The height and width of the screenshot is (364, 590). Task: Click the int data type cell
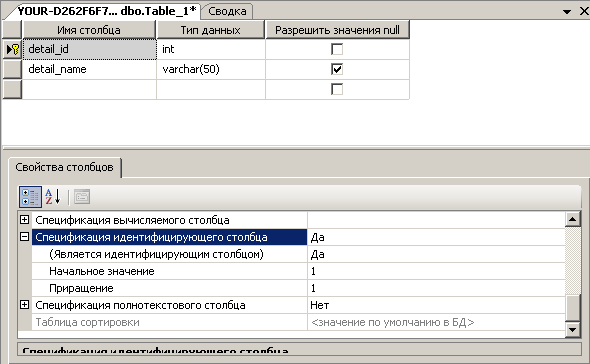point(211,49)
